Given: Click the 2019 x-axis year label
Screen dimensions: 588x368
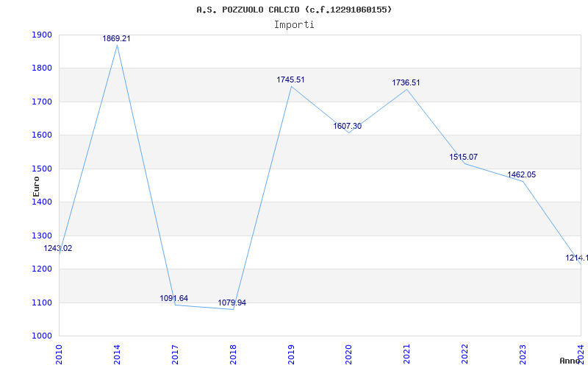Looking at the screenshot, I should pyautogui.click(x=291, y=354).
